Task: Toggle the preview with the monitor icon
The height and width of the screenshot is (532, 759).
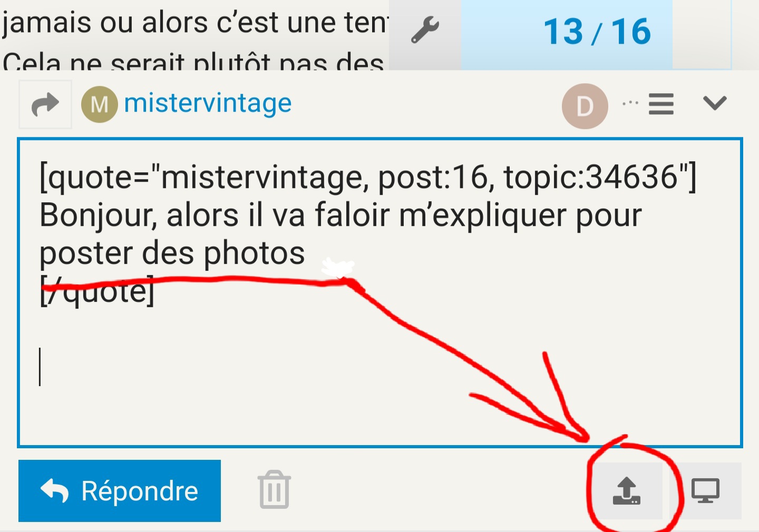Action: coord(705,491)
